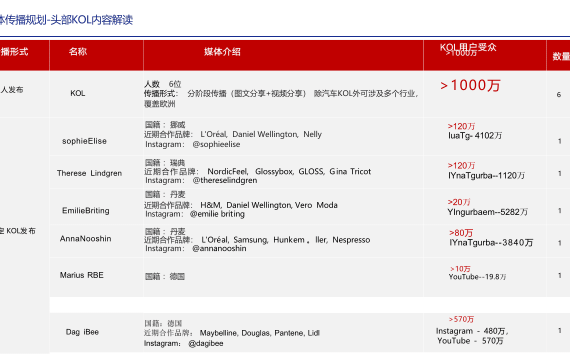Select the 名称 column header
This screenshot has height=360, width=570.
pyautogui.click(x=78, y=52)
